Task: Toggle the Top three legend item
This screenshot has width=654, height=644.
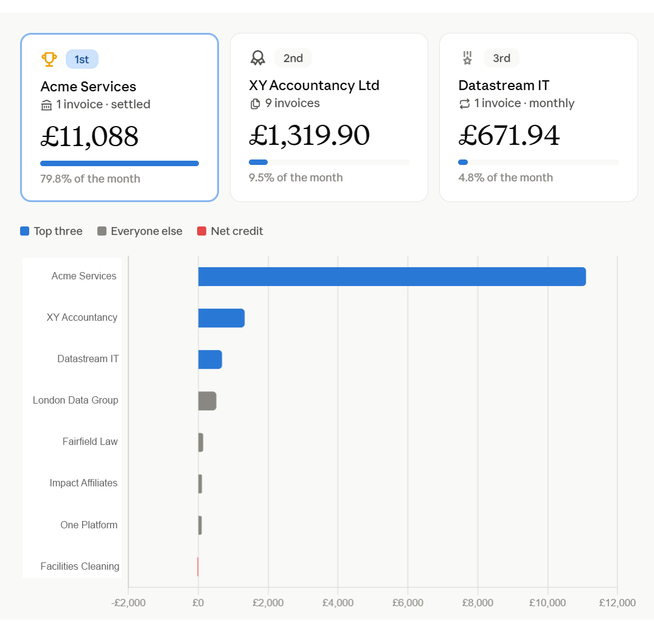Action: tap(51, 231)
